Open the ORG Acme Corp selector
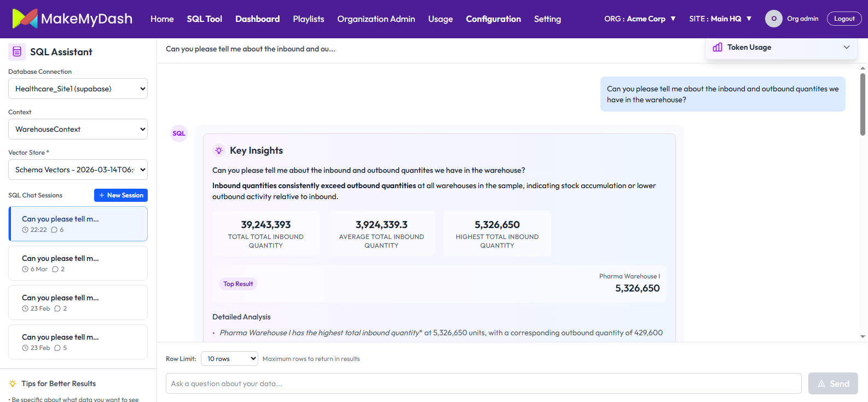The height and width of the screenshot is (402, 868). tap(640, 19)
